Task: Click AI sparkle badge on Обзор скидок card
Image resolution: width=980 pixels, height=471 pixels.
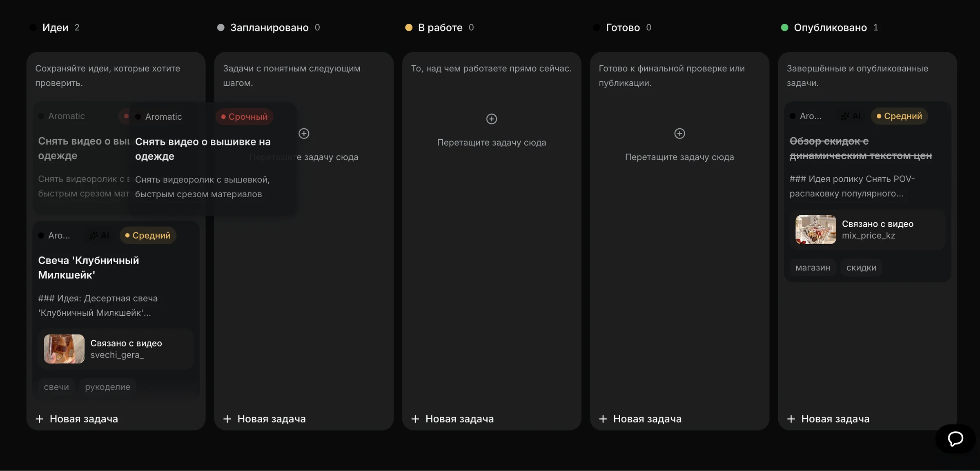Action: 851,116
